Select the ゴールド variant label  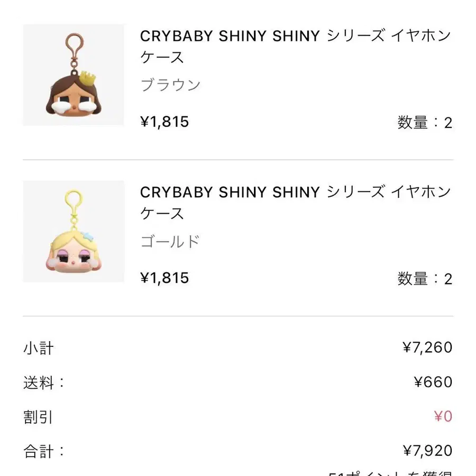tap(170, 241)
